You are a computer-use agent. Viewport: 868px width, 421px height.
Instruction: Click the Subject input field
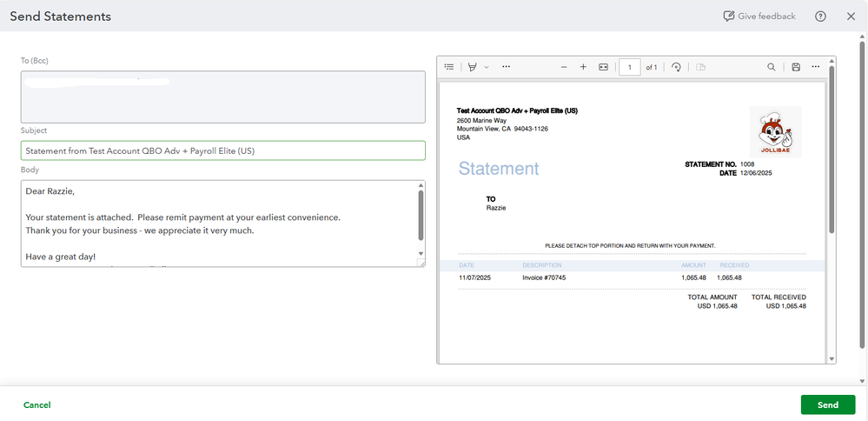click(223, 150)
